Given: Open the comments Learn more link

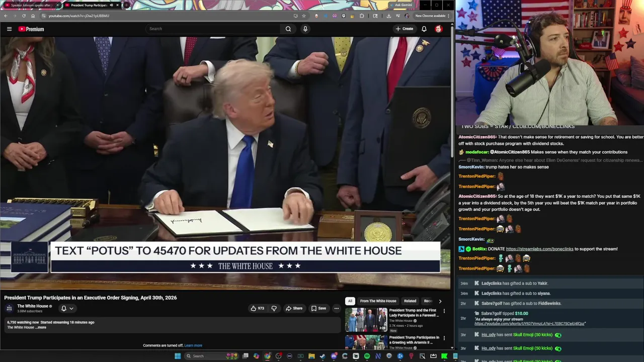Looking at the screenshot, I should click(193, 345).
